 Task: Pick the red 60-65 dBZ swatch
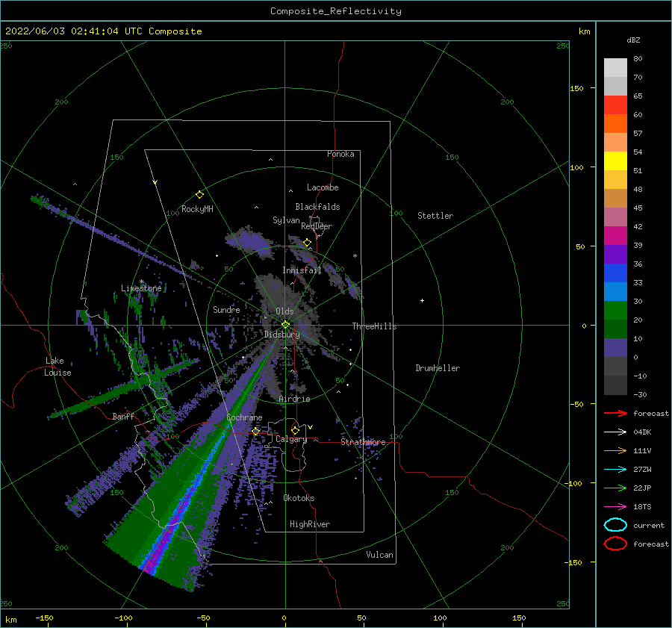click(615, 105)
